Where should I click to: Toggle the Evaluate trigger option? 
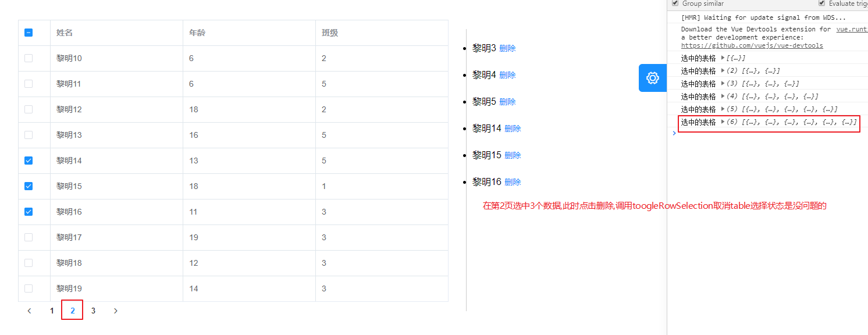tap(822, 3)
